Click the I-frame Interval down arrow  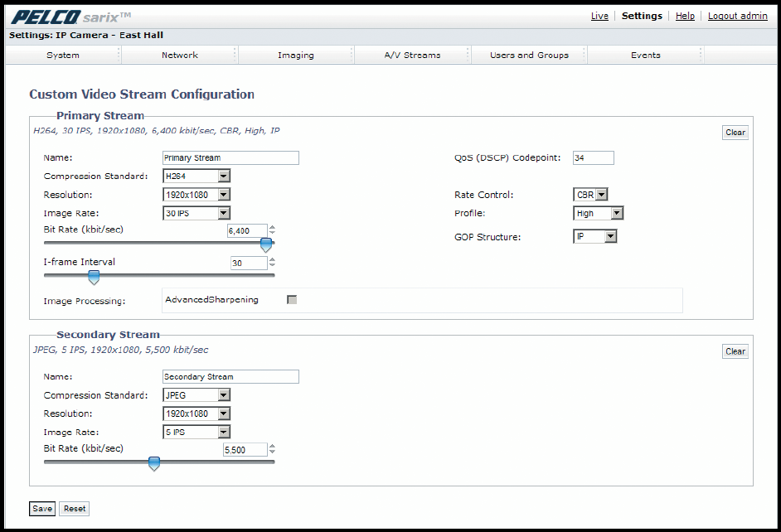point(273,267)
